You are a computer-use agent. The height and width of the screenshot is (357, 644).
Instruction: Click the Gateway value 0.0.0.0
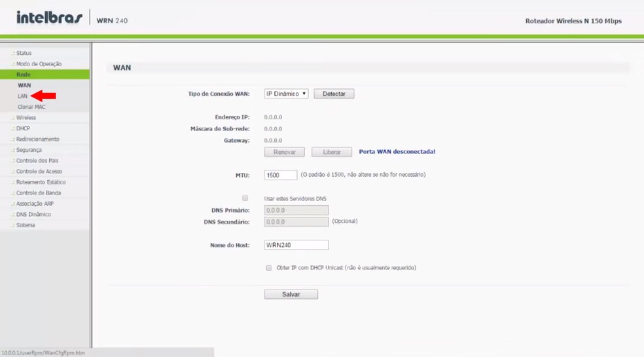(273, 140)
